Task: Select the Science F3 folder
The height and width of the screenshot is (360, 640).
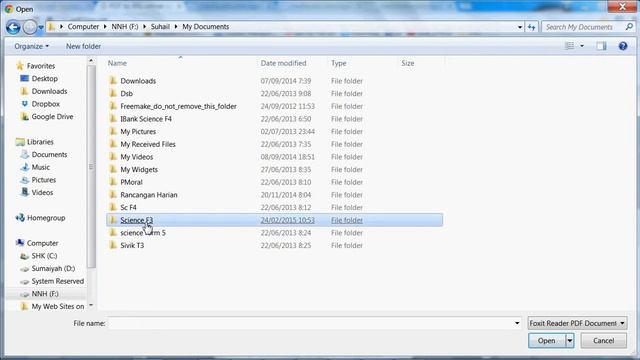Action: click(275, 220)
